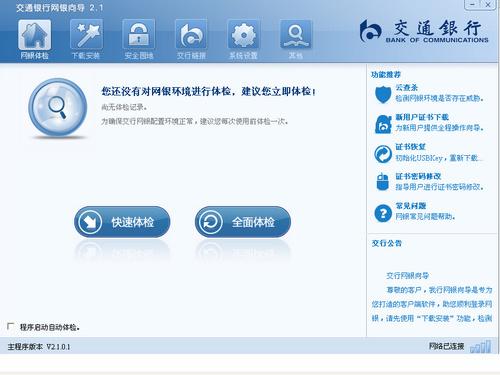Screen dimensions: 500x375
Task: Open the 网银体检 home tab
Action: [x=35, y=39]
